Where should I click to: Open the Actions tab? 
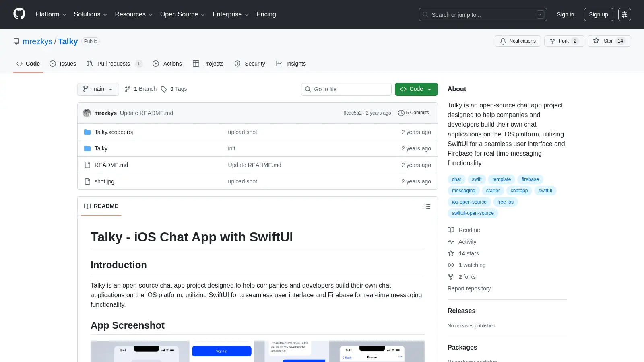click(167, 64)
